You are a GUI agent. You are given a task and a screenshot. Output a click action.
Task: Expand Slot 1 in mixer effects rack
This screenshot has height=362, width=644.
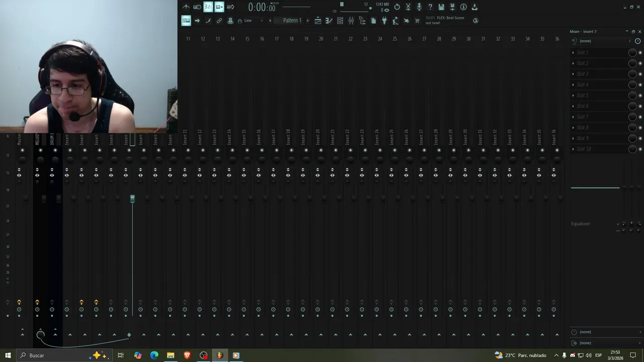(x=573, y=52)
